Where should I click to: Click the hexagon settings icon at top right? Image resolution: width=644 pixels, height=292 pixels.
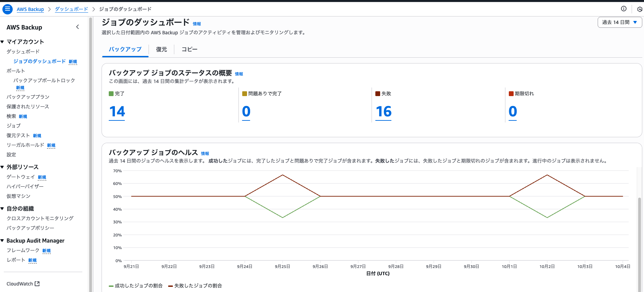click(640, 9)
